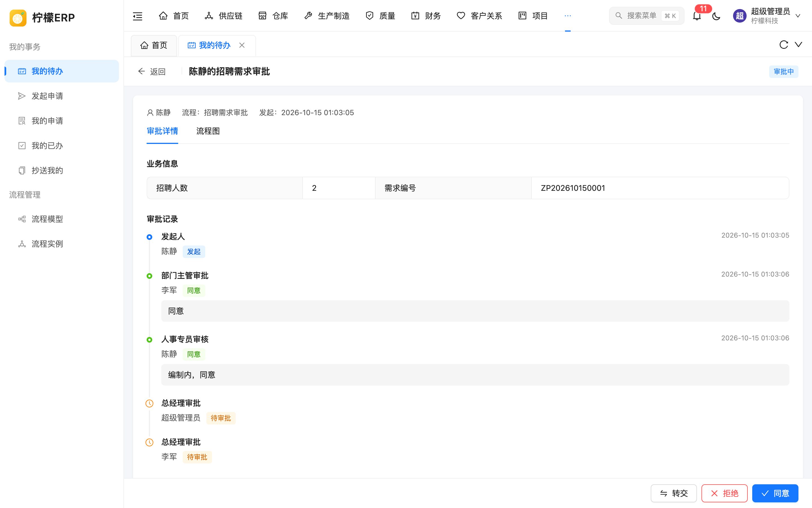The height and width of the screenshot is (508, 812).
Task: Click the refresh page icon
Action: pos(784,45)
